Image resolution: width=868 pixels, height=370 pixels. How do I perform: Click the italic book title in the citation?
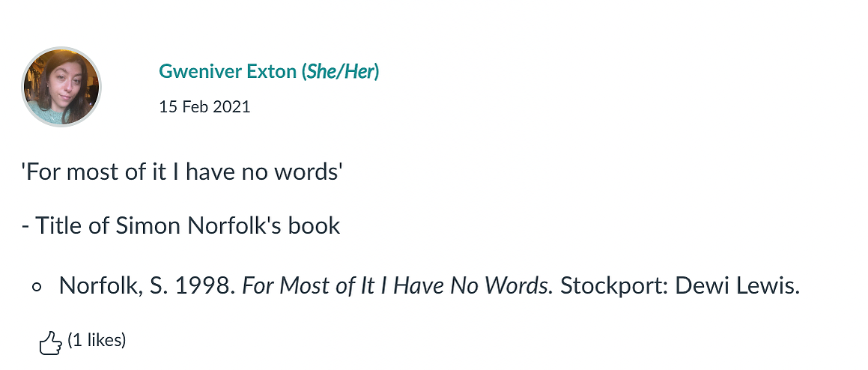tap(398, 286)
